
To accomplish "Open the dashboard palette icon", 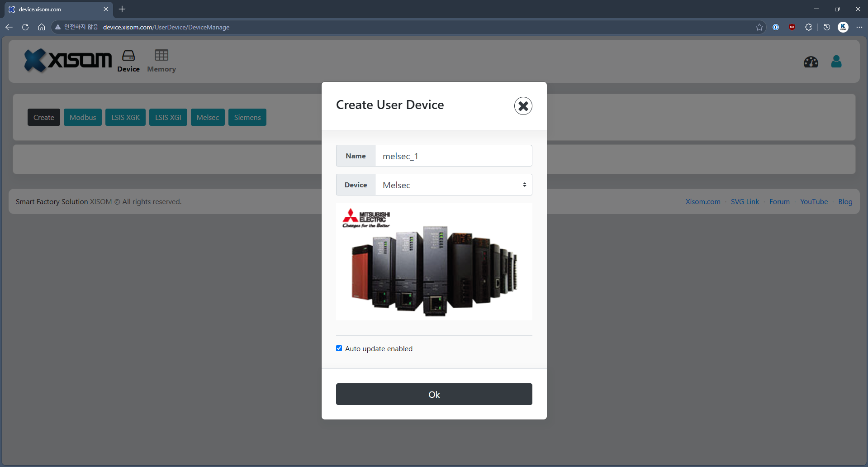I will coord(811,62).
